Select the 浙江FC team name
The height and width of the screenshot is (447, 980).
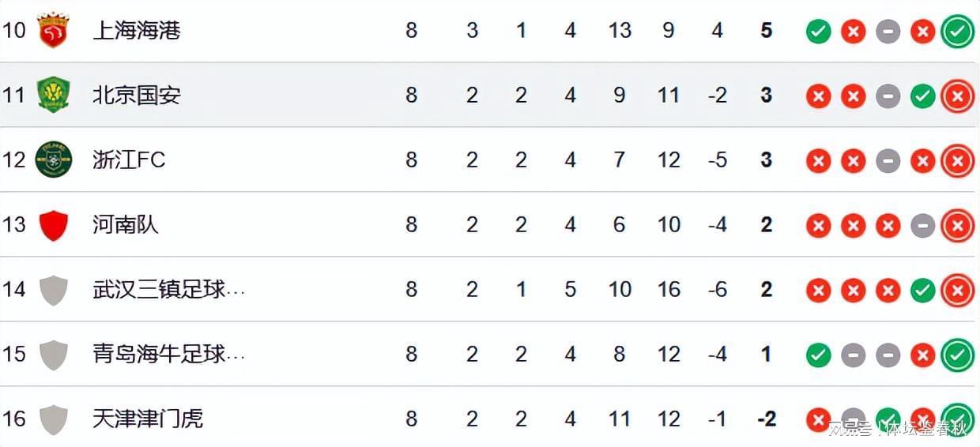click(x=129, y=160)
